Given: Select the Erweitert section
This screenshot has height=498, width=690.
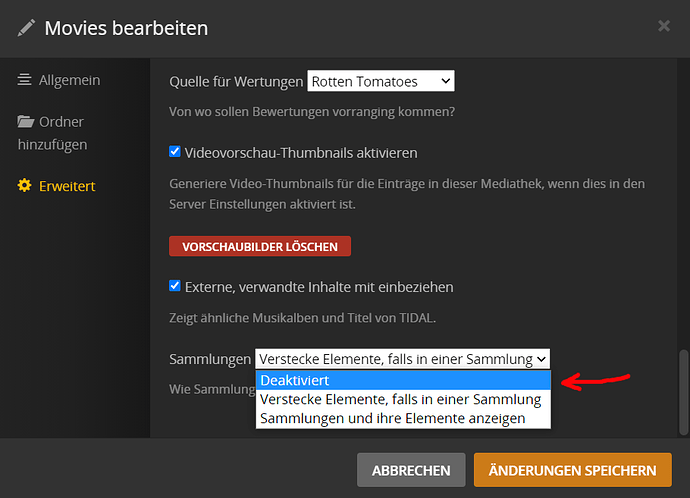Looking at the screenshot, I should point(56,186).
